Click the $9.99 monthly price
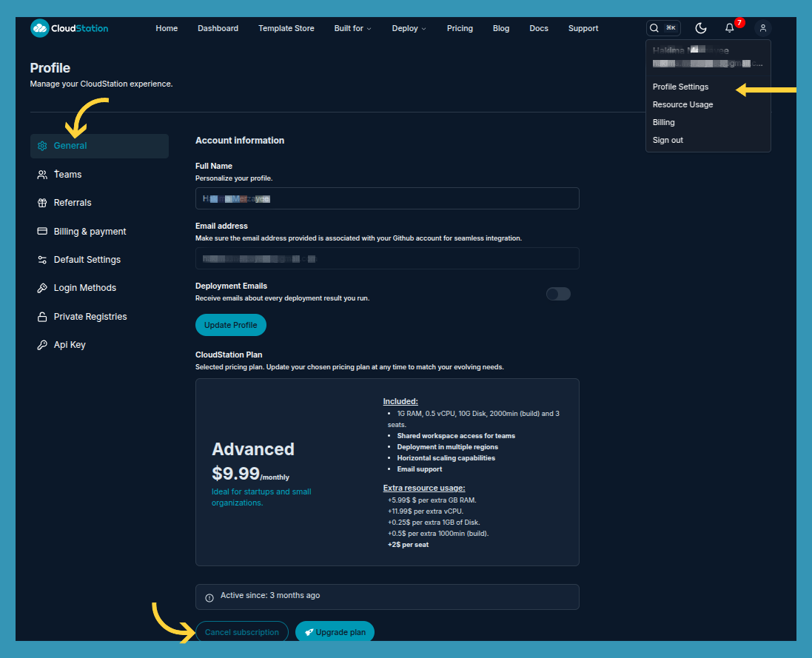This screenshot has width=812, height=658. click(x=250, y=474)
